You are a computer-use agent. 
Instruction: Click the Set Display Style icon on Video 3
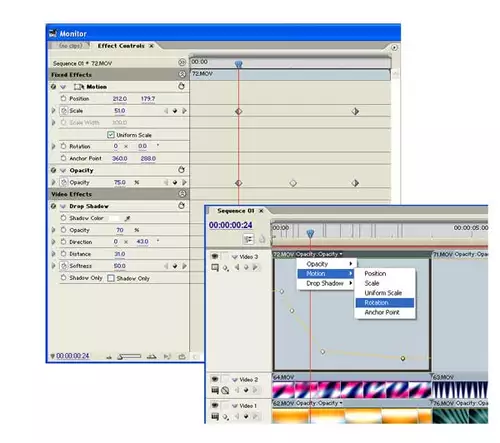(x=215, y=267)
